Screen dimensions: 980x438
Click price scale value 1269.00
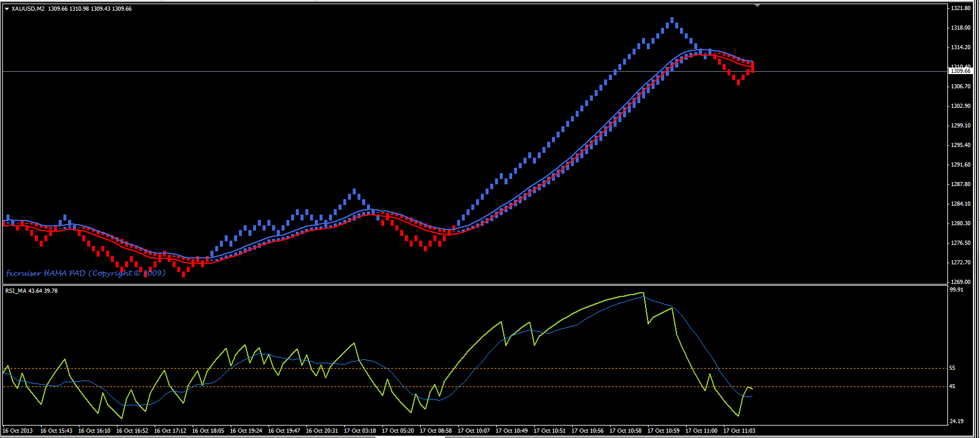click(960, 282)
